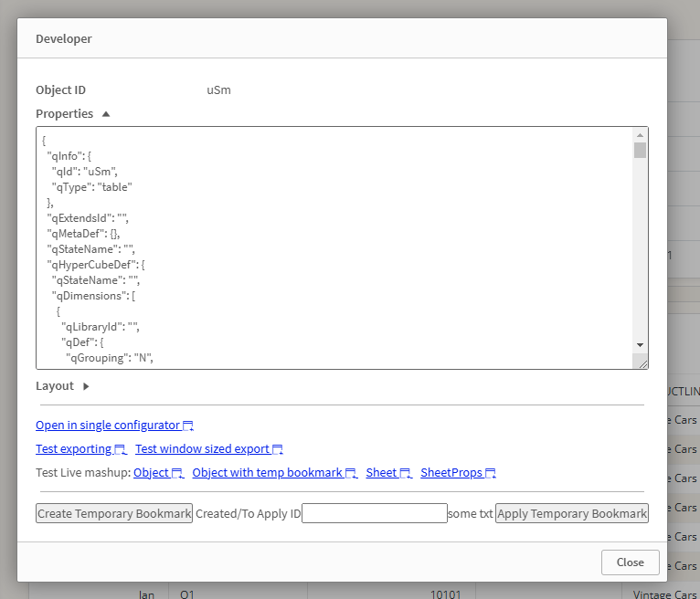Click properties scrollbar up arrow

[x=641, y=135]
